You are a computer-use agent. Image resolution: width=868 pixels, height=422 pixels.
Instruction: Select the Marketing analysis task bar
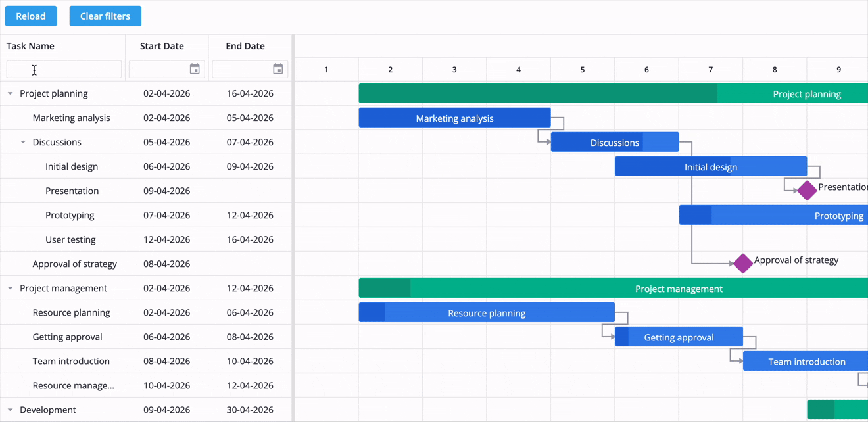pos(454,118)
